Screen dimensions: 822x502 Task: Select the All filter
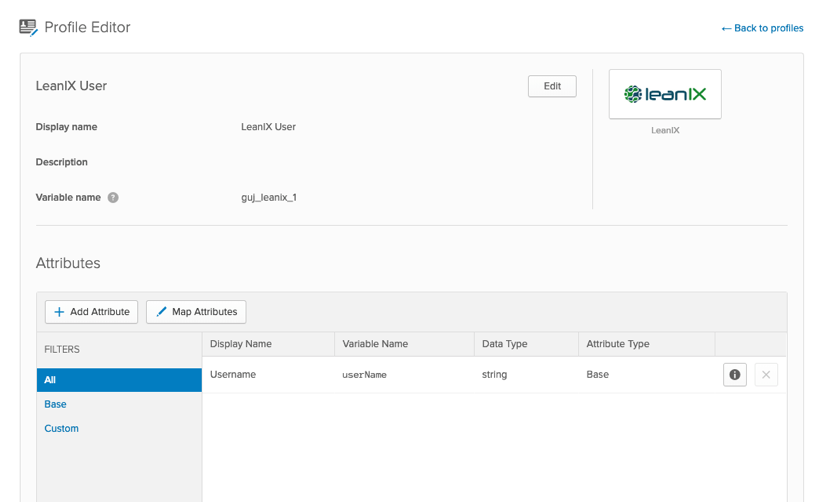[119, 380]
